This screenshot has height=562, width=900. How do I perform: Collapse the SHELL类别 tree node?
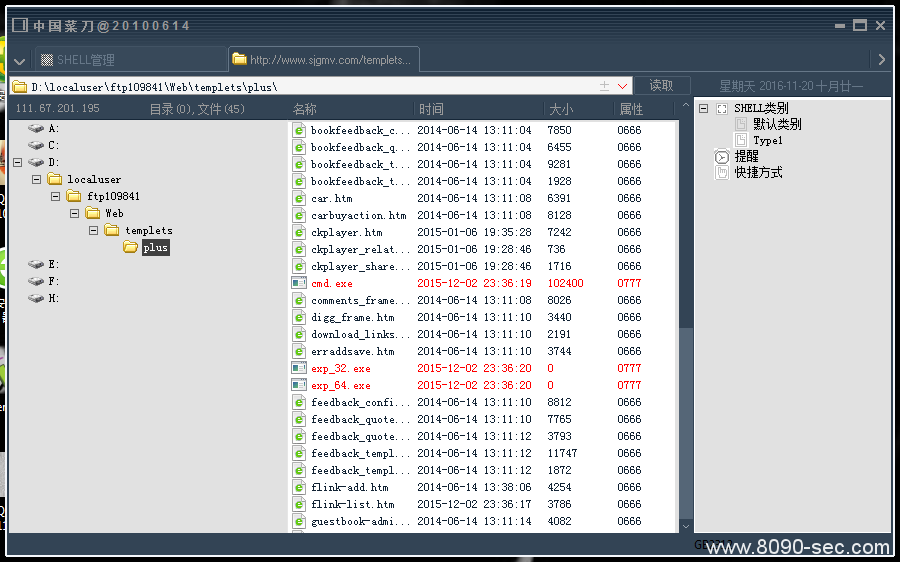point(703,108)
